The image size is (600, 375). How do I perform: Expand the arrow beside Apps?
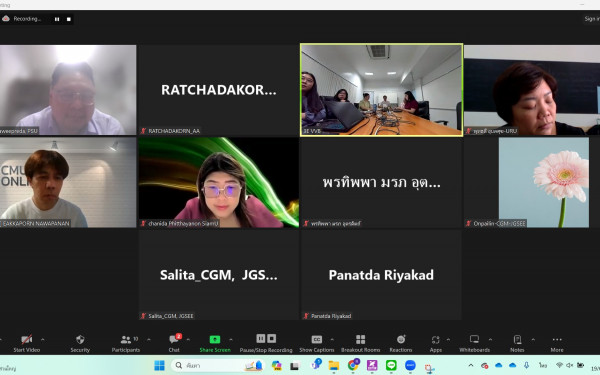[448, 339]
